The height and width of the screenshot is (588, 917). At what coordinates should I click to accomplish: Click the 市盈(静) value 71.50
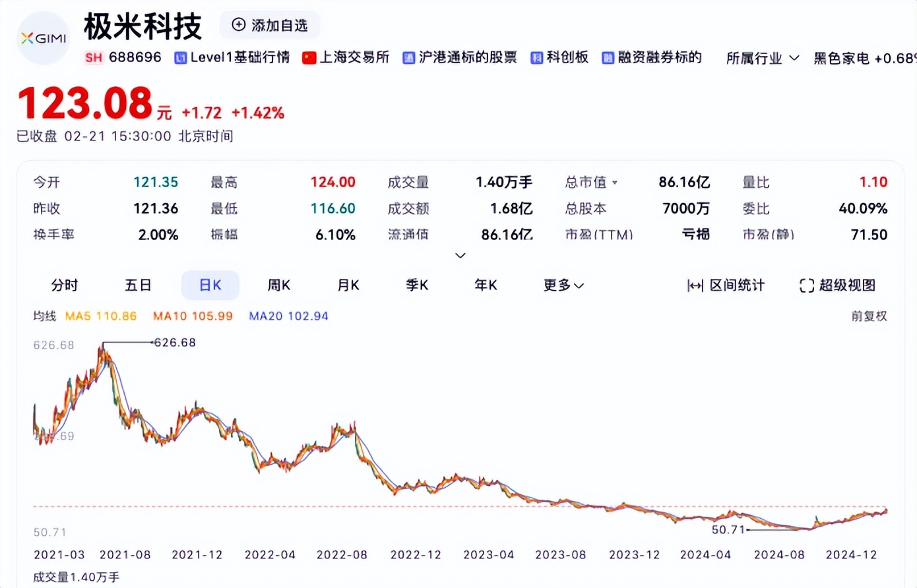pyautogui.click(x=870, y=235)
